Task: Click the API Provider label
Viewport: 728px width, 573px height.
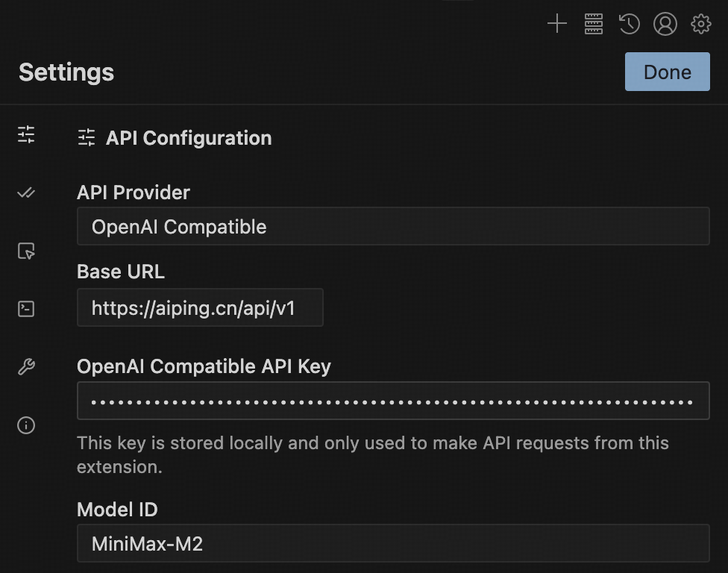Action: 134,192
